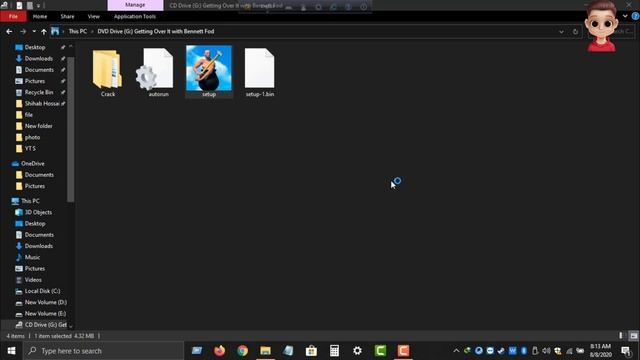The image size is (640, 360).
Task: Open the clock showing 8:13 AM
Action: tap(600, 351)
